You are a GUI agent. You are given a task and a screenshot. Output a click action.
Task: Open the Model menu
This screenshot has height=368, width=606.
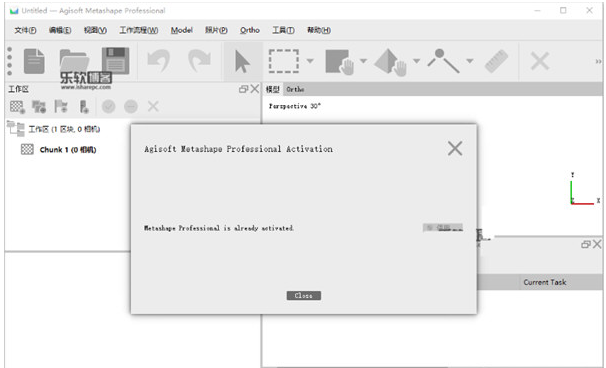tap(182, 30)
